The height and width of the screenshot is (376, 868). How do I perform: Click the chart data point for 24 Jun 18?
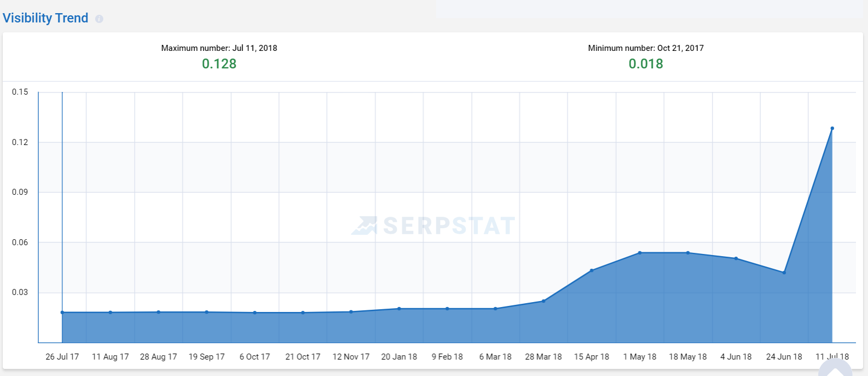point(784,273)
